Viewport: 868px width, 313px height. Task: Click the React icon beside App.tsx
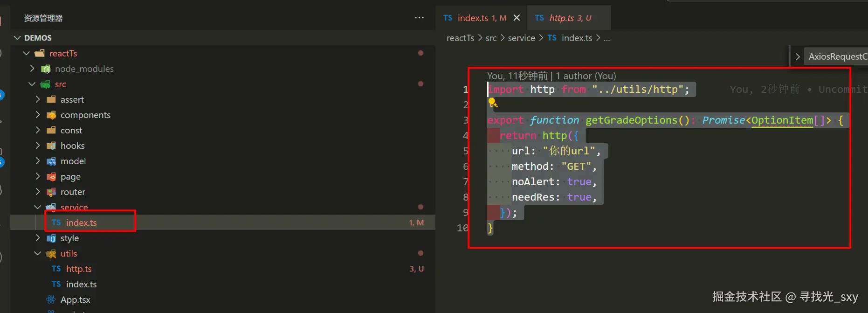[51, 299]
